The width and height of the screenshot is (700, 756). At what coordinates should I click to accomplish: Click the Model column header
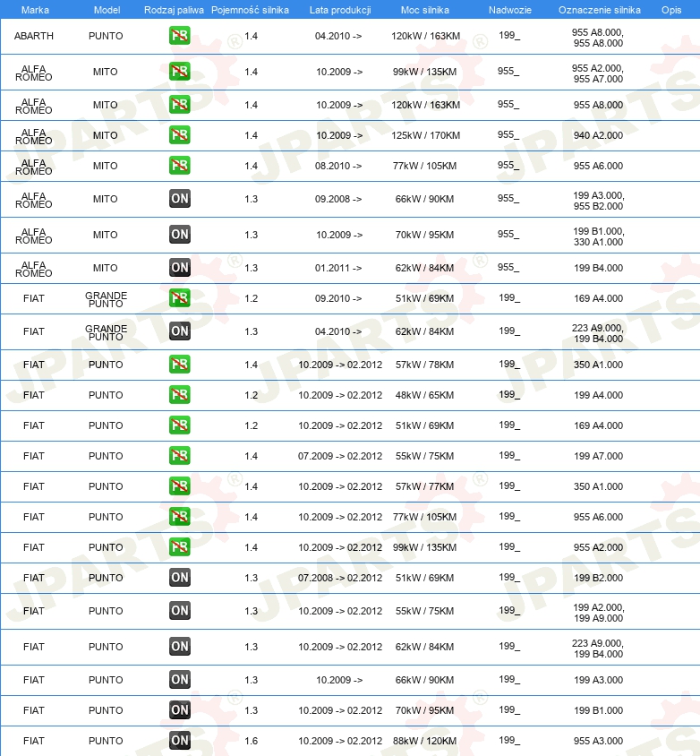click(x=107, y=10)
